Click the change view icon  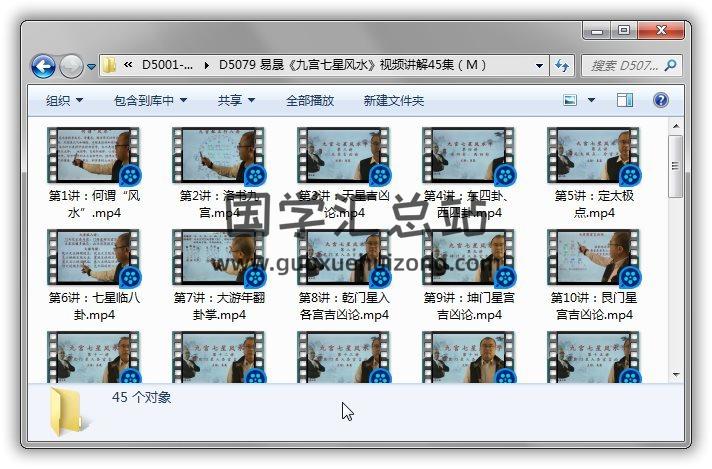[570, 101]
